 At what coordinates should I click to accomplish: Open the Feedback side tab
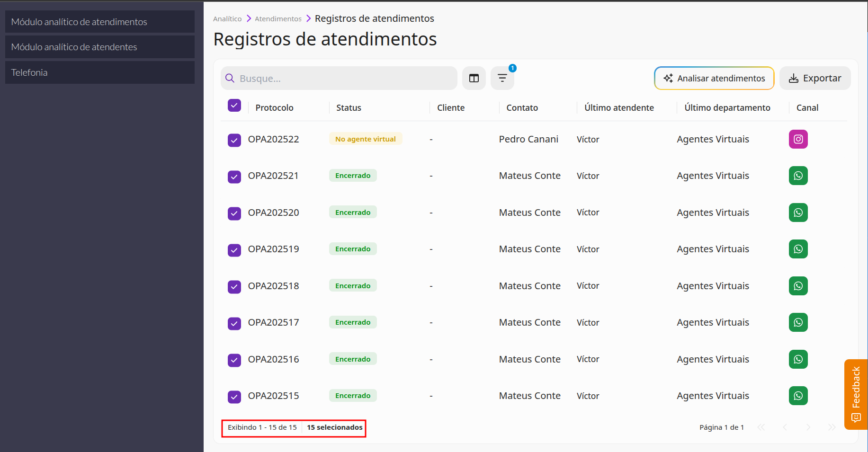coord(856,394)
